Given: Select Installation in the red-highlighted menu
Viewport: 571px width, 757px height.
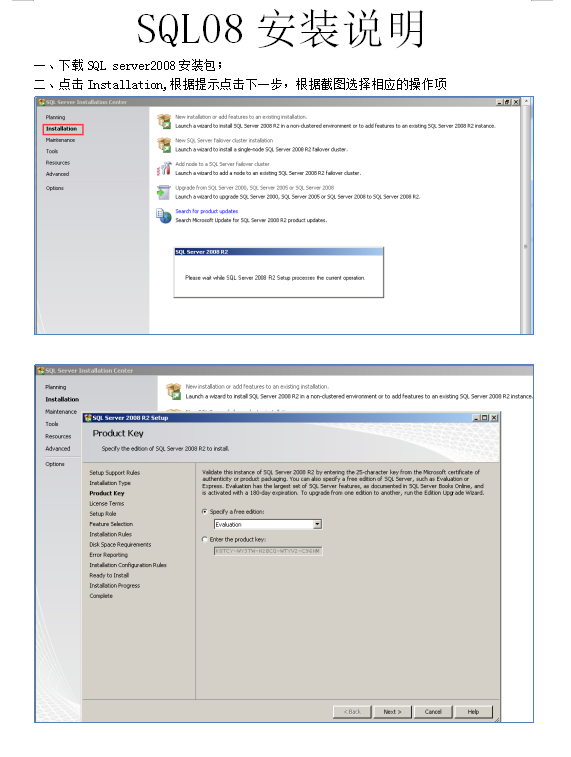Looking at the screenshot, I should click(x=63, y=129).
